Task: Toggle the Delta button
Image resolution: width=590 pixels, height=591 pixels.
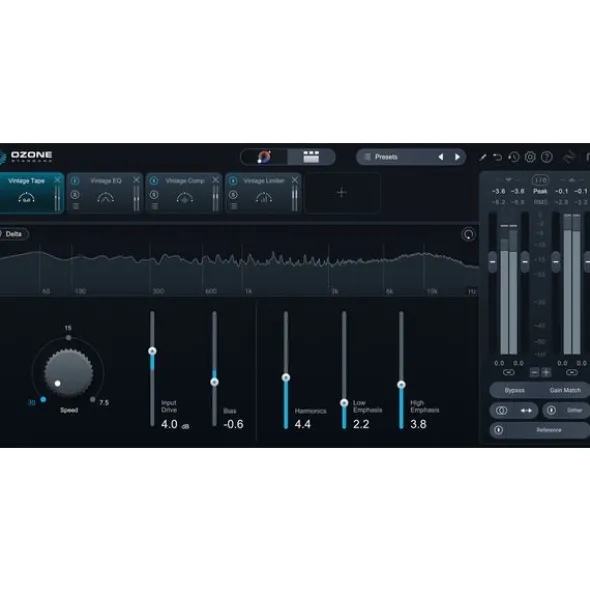Action: coord(14,234)
